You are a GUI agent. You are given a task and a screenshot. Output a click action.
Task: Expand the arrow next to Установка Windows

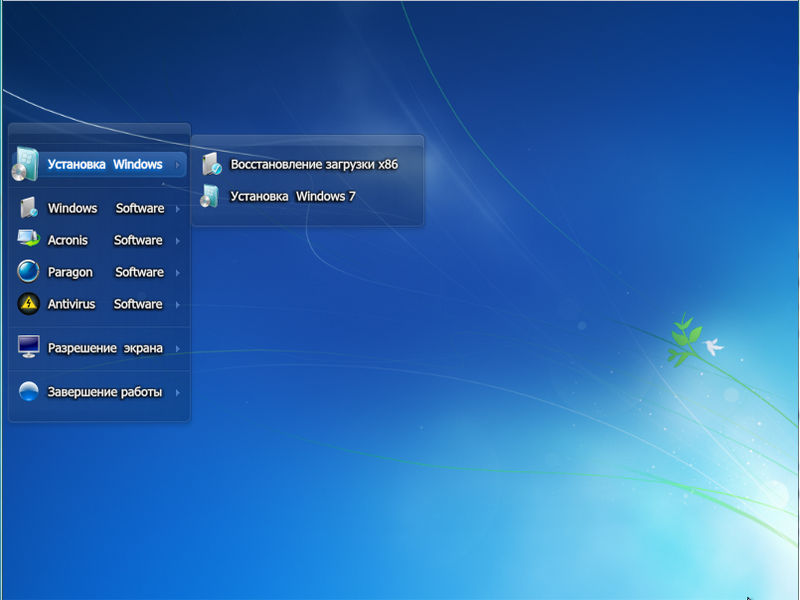click(178, 165)
